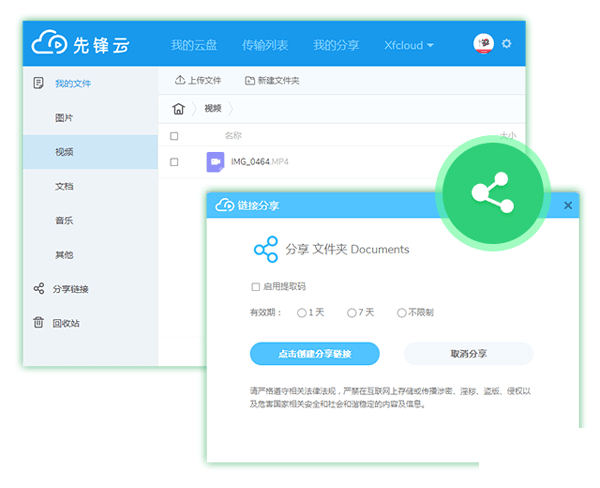Click the 点击创建分享链接 button

pos(315,354)
